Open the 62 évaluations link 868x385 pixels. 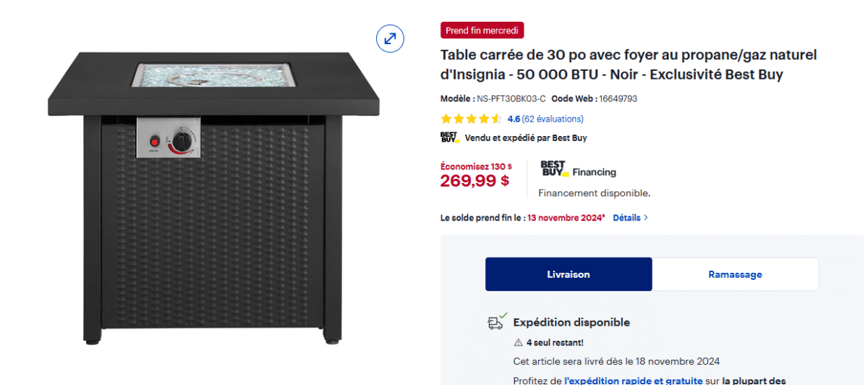pyautogui.click(x=553, y=119)
